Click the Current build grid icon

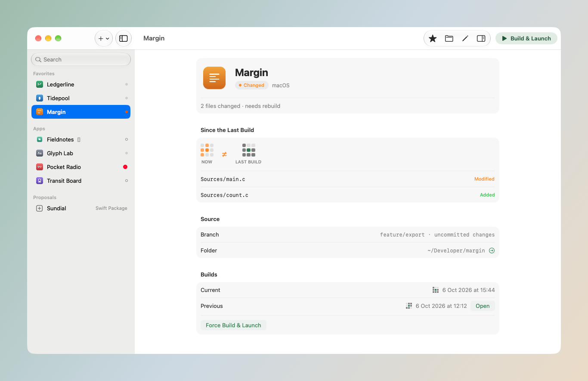[436, 290]
